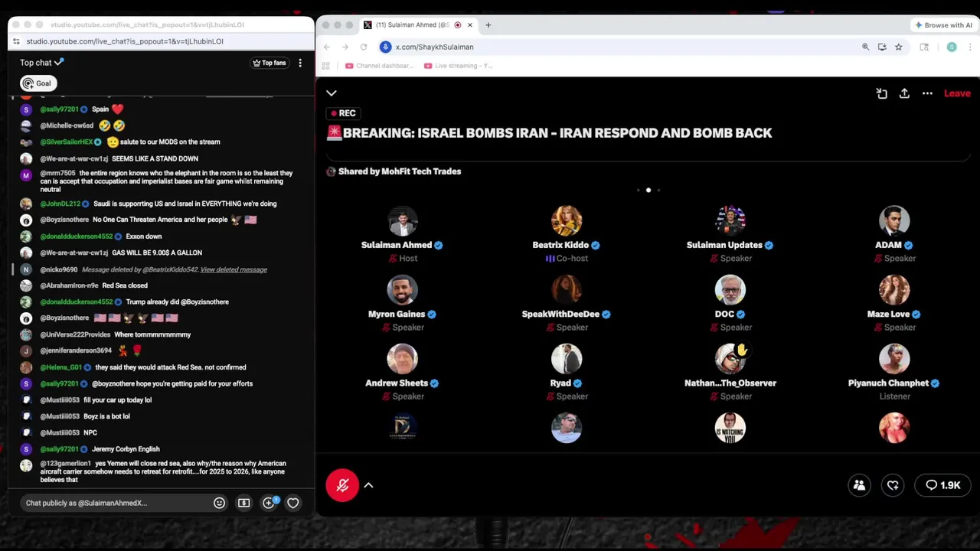The height and width of the screenshot is (551, 980).
Task: Click @123gamerlion1 username in chat
Action: coord(66,463)
